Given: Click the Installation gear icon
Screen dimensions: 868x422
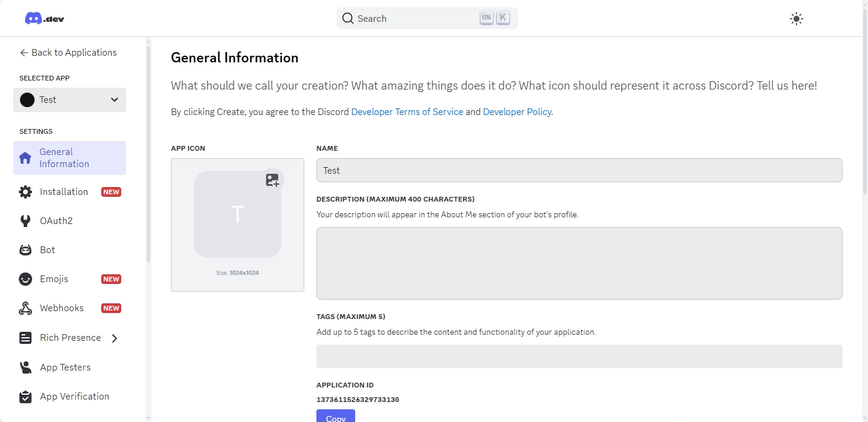Looking at the screenshot, I should click(25, 192).
